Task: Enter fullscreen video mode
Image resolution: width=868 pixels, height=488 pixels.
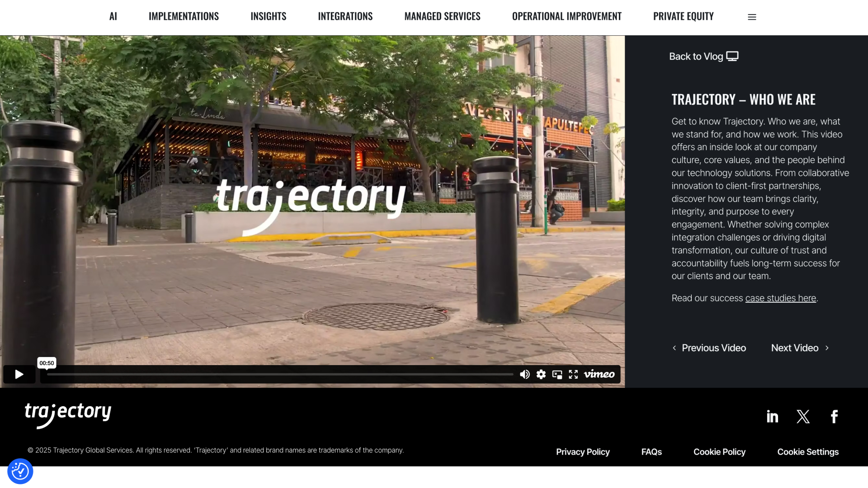Action: [x=573, y=374]
